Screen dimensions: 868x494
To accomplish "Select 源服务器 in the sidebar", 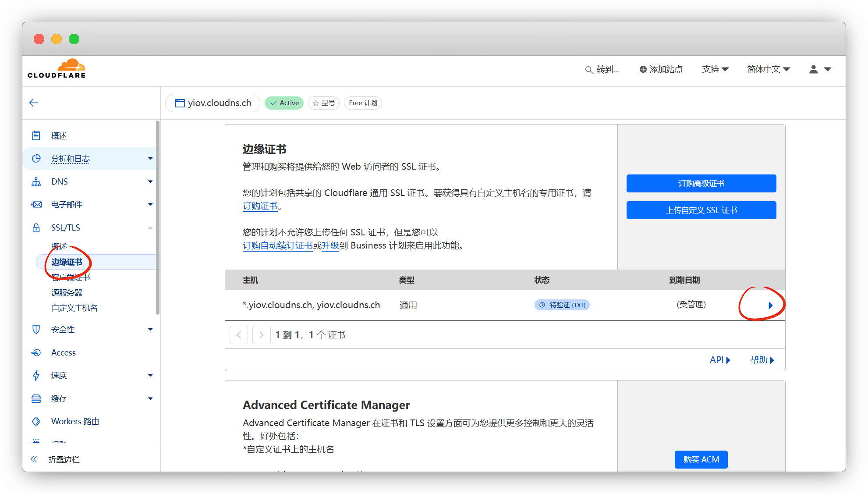I will 67,292.
